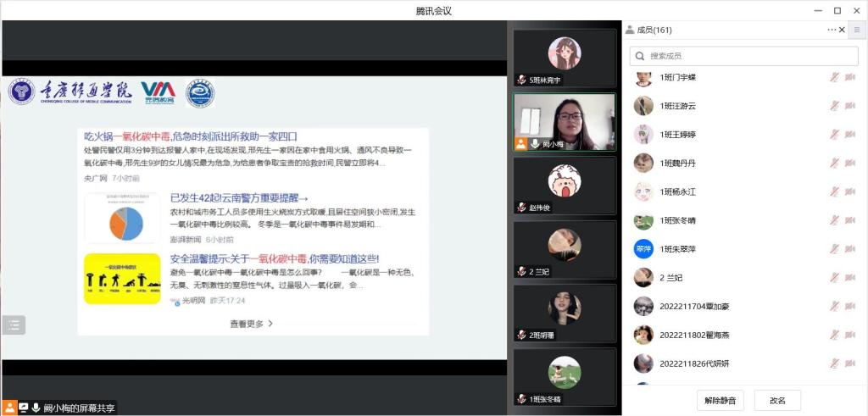Expand 查看更多 chevron in shared content
Image resolution: width=868 pixels, height=416 pixels.
coord(270,324)
